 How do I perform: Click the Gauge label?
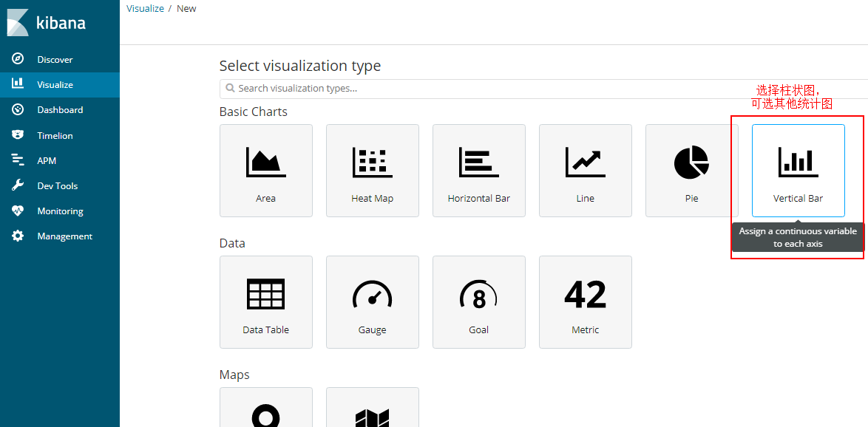pos(373,329)
